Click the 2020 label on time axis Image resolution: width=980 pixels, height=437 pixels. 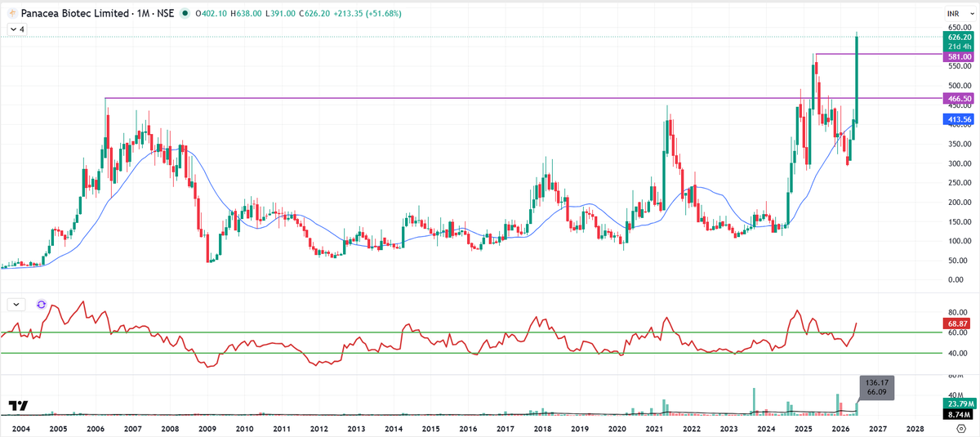[x=617, y=428]
